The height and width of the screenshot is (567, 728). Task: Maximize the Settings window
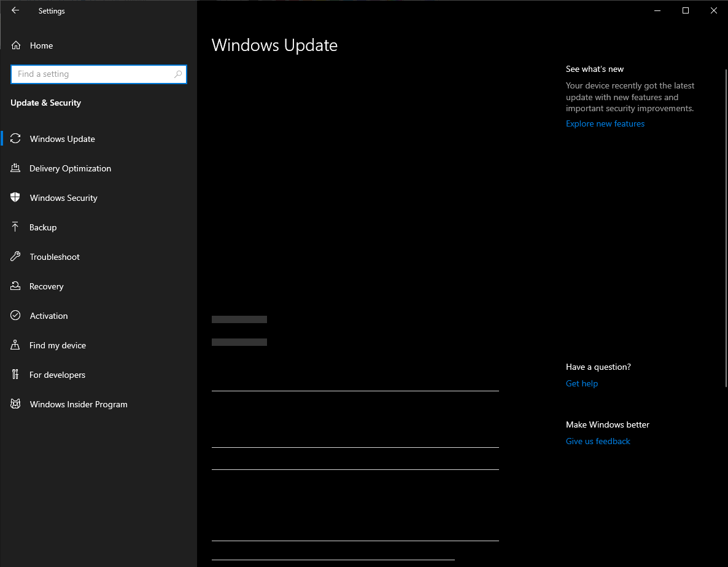(685, 10)
